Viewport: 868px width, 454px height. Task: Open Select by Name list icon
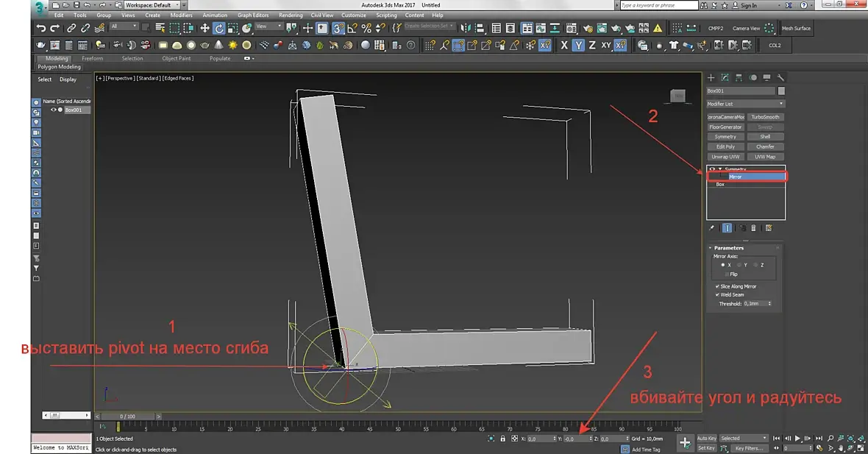point(160,28)
